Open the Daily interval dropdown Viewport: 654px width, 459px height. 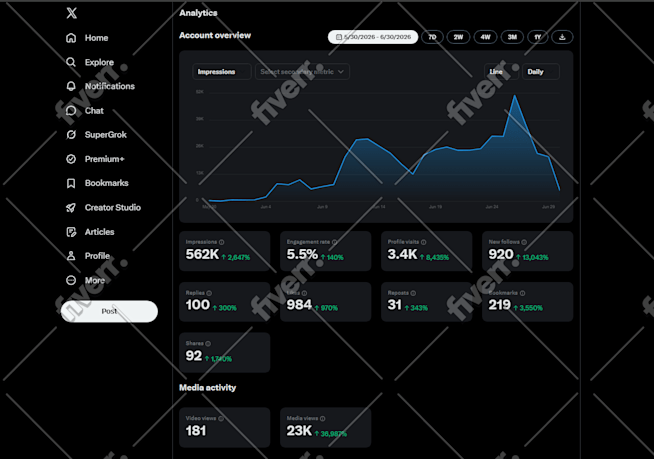[541, 72]
